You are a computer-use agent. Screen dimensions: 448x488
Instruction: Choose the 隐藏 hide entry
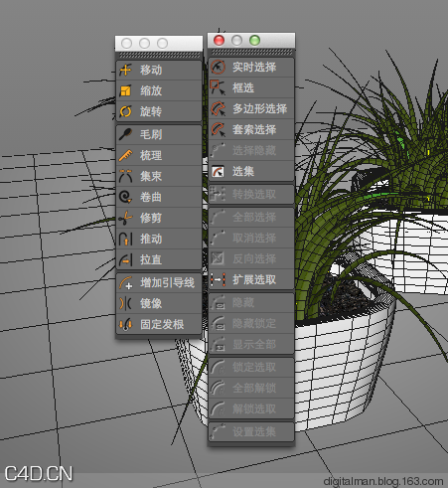coord(251,302)
